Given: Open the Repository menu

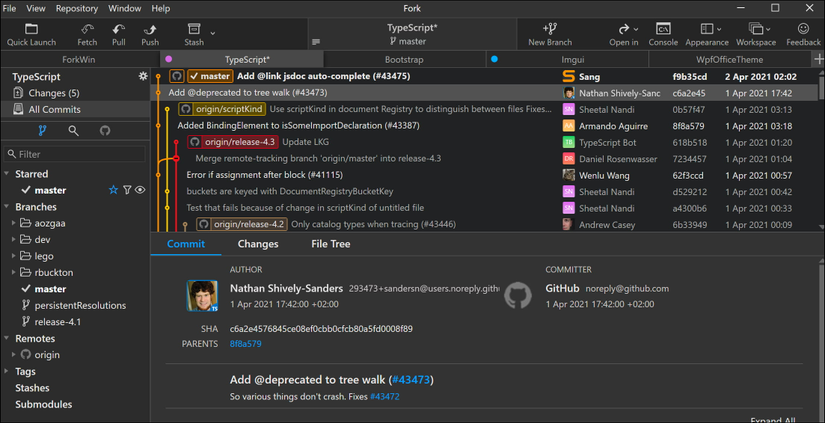Looking at the screenshot, I should [77, 8].
